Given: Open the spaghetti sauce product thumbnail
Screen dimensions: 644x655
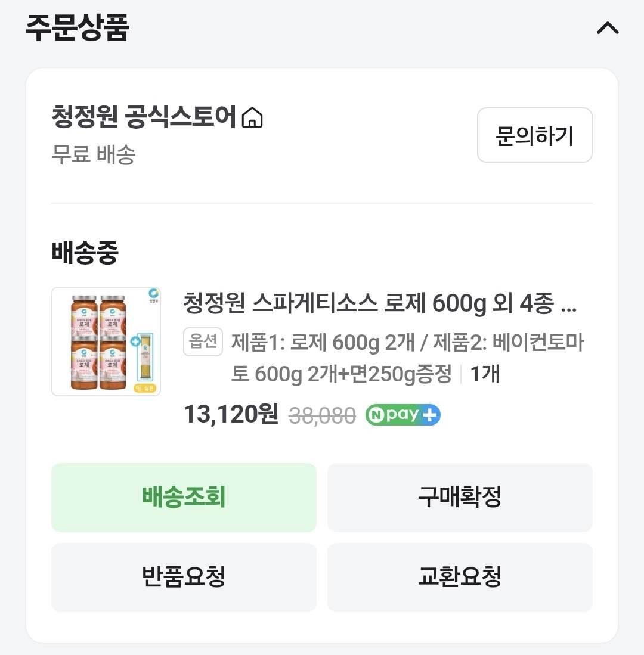Looking at the screenshot, I should 106,342.
